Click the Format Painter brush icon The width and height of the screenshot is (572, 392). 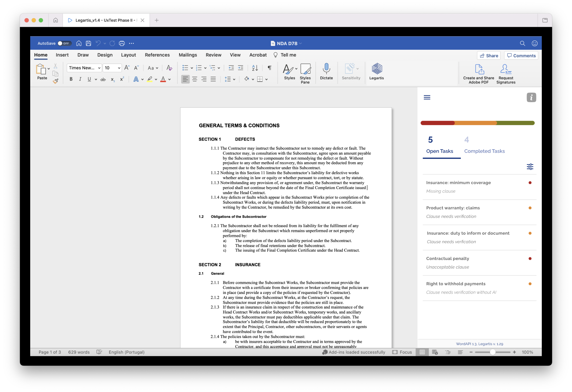click(56, 81)
